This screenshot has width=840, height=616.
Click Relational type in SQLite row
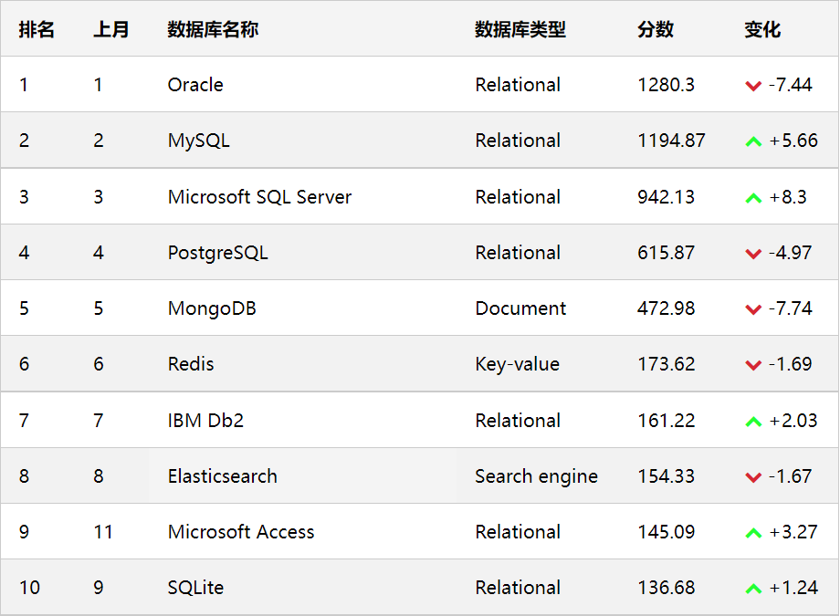pyautogui.click(x=518, y=588)
